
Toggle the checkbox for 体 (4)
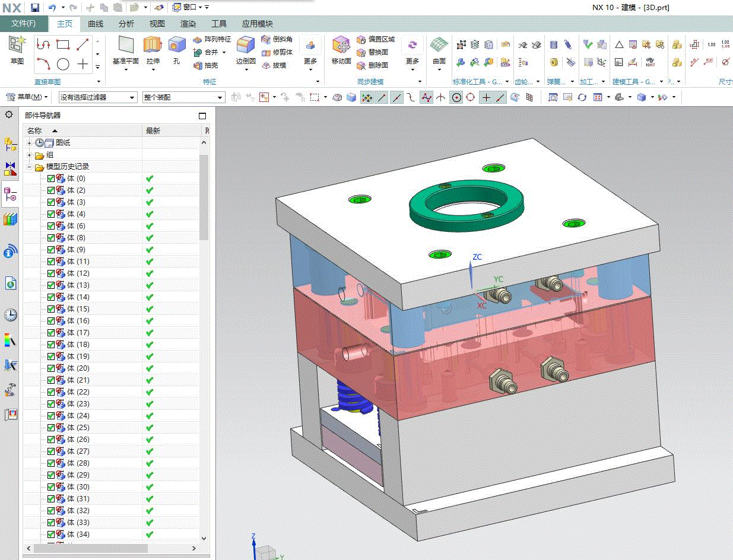click(50, 214)
